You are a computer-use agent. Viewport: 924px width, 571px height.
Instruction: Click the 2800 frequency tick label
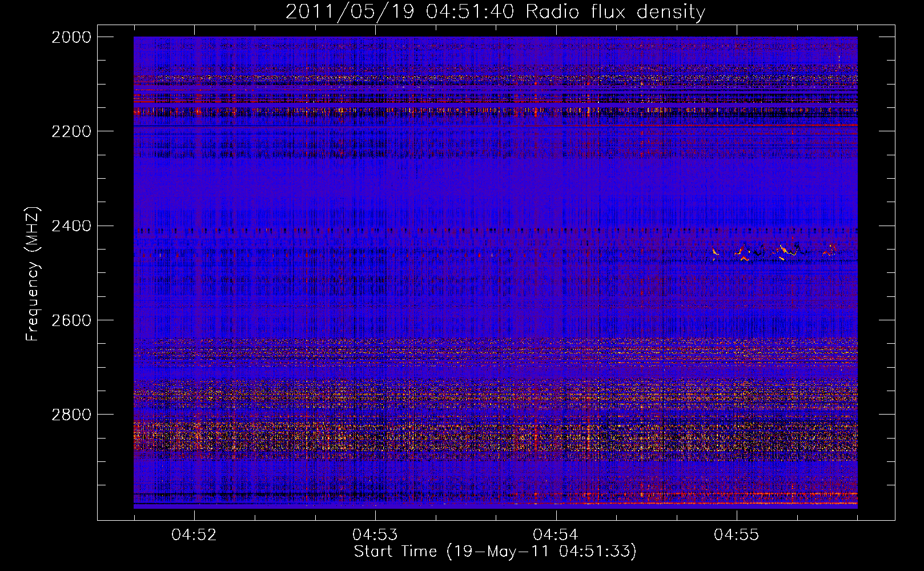click(71, 415)
